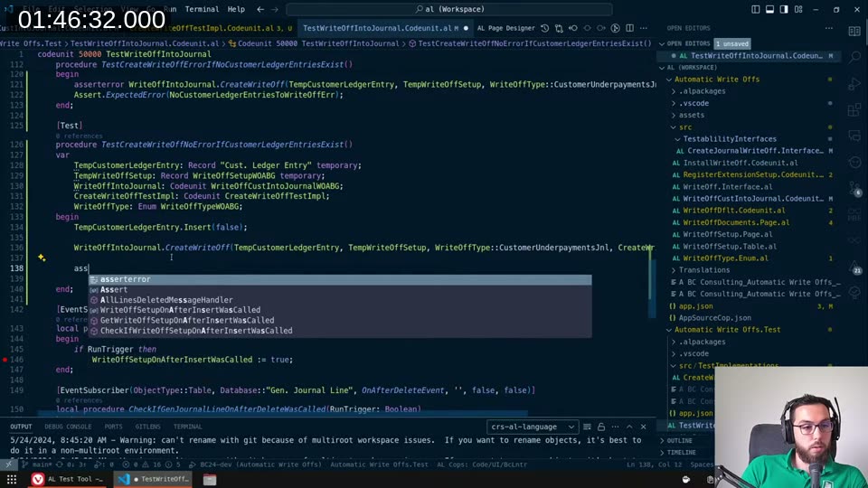Select the Debug Console panel tab
This screenshot has width=868, height=488.
pos(68,427)
